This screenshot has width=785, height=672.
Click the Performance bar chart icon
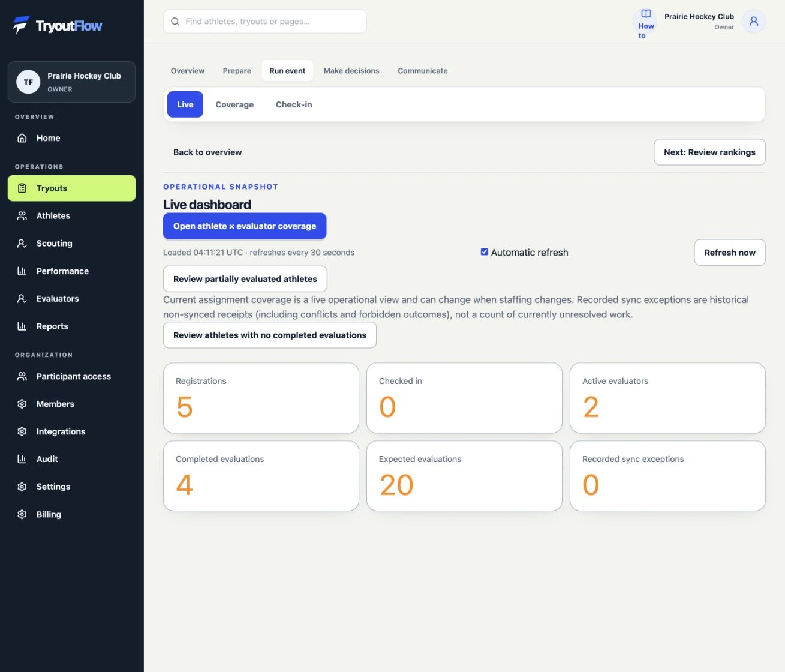(x=22, y=271)
